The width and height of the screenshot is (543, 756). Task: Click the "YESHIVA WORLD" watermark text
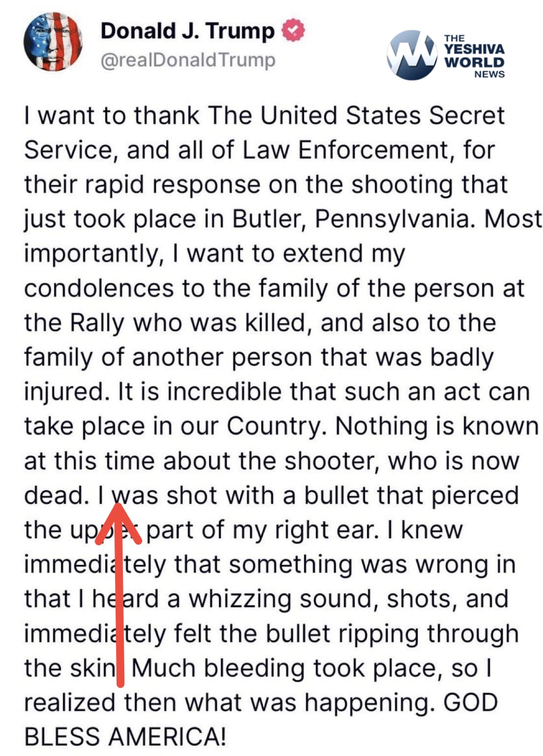[474, 56]
